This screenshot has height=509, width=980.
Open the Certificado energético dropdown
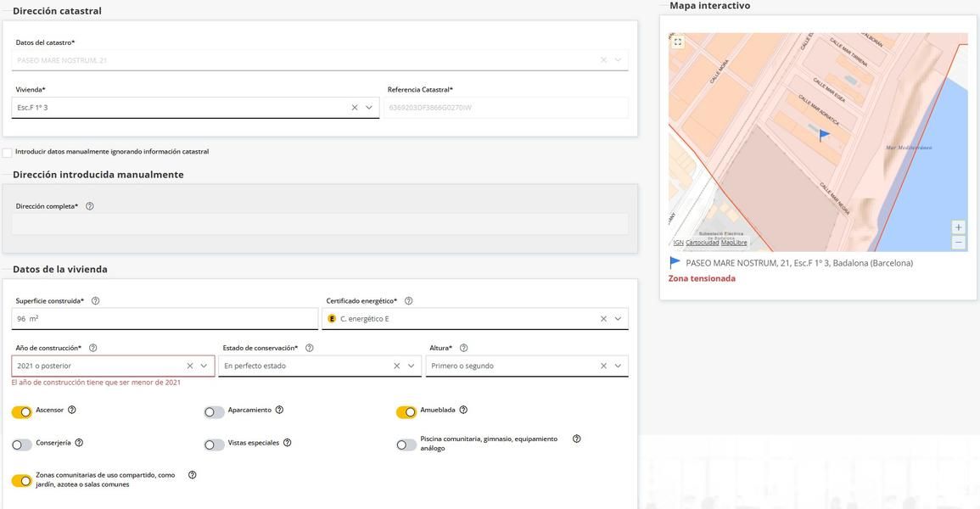[618, 319]
